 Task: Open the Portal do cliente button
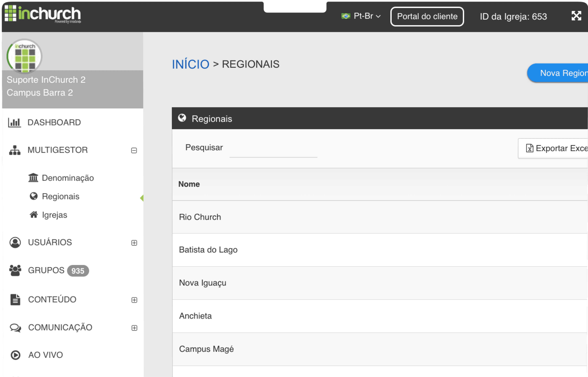(427, 16)
